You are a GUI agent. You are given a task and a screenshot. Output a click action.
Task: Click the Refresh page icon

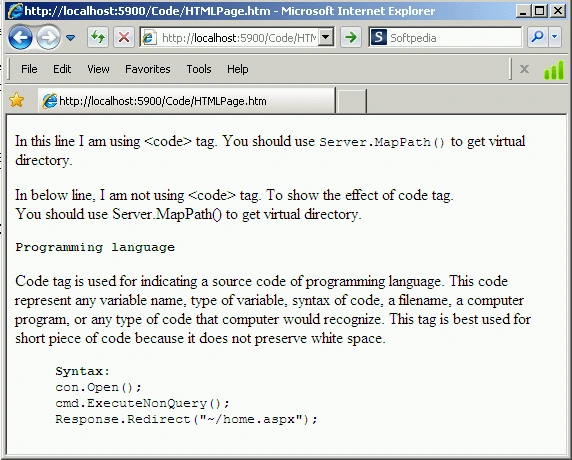coord(98,37)
